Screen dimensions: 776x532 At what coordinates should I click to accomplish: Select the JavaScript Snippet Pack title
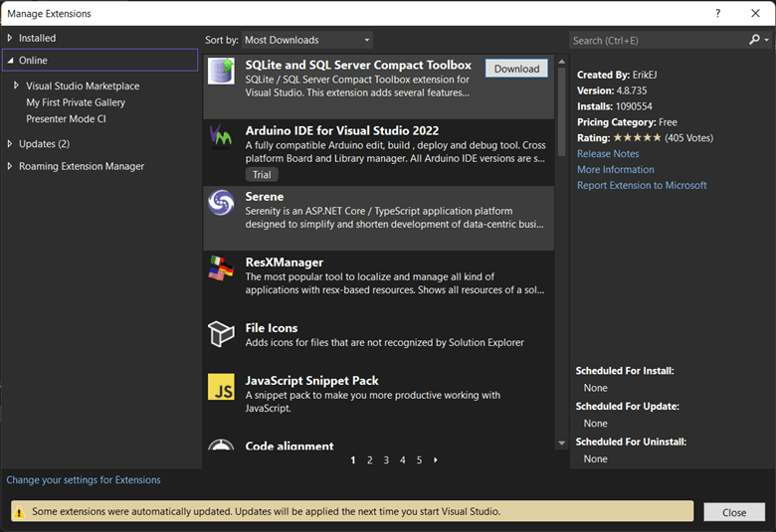(311, 381)
